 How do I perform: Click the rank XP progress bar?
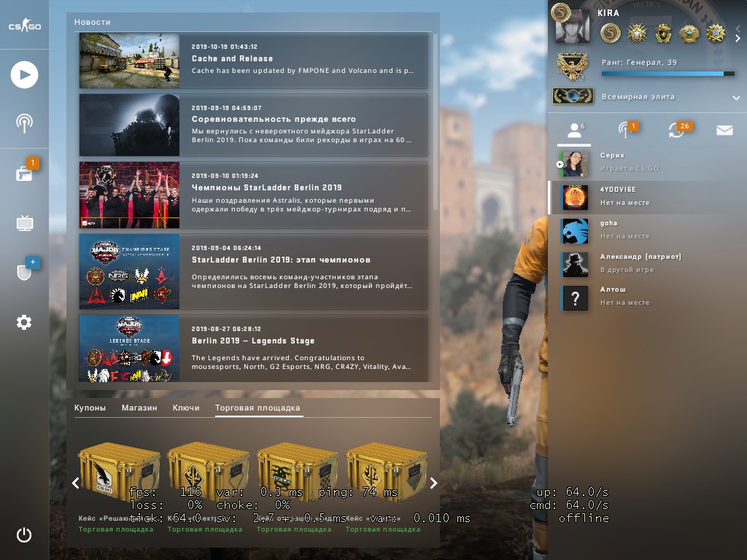[x=668, y=74]
